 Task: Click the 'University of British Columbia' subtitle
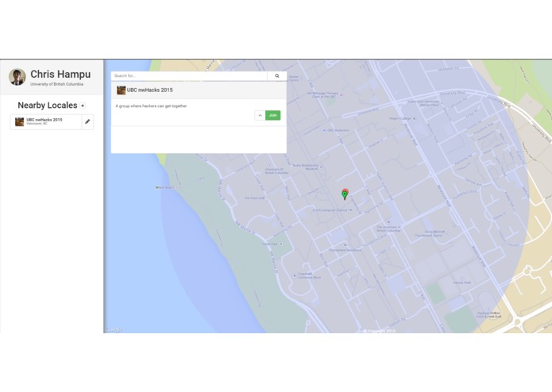(x=56, y=84)
